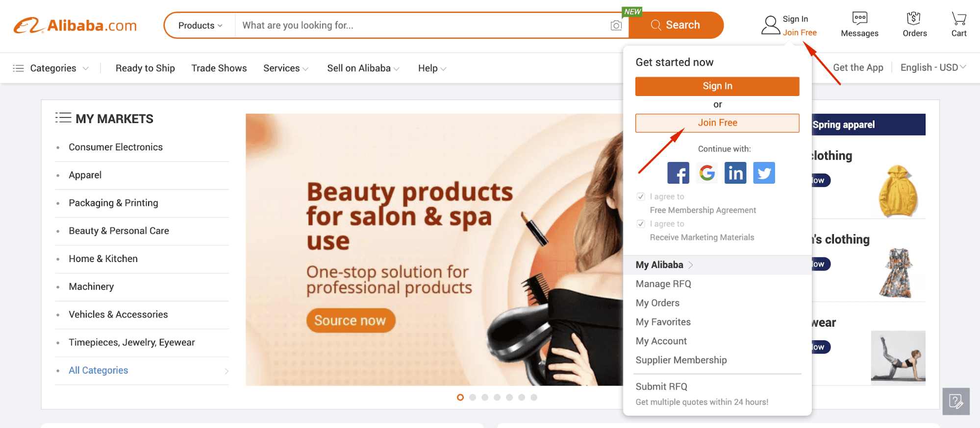Click Sign In link in header
The height and width of the screenshot is (428, 980).
coord(795,19)
